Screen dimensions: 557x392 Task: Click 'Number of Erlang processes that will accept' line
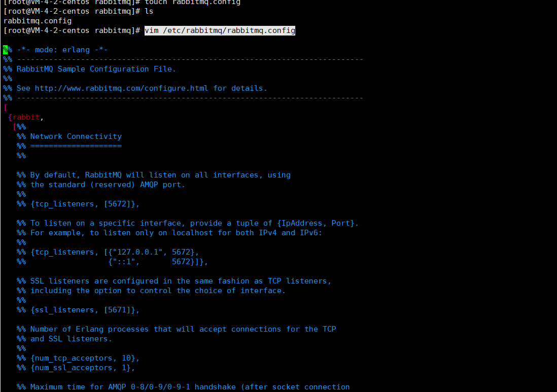[x=176, y=329]
